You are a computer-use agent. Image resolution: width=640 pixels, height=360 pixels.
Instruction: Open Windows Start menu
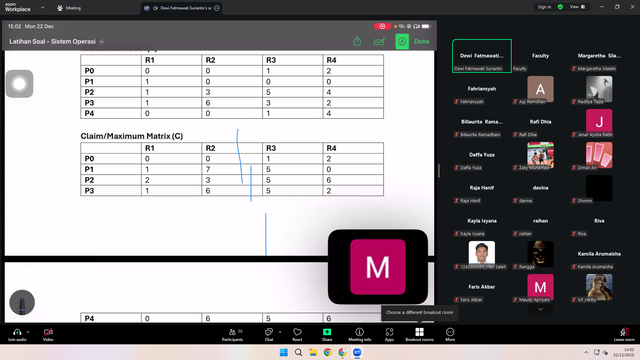click(283, 352)
